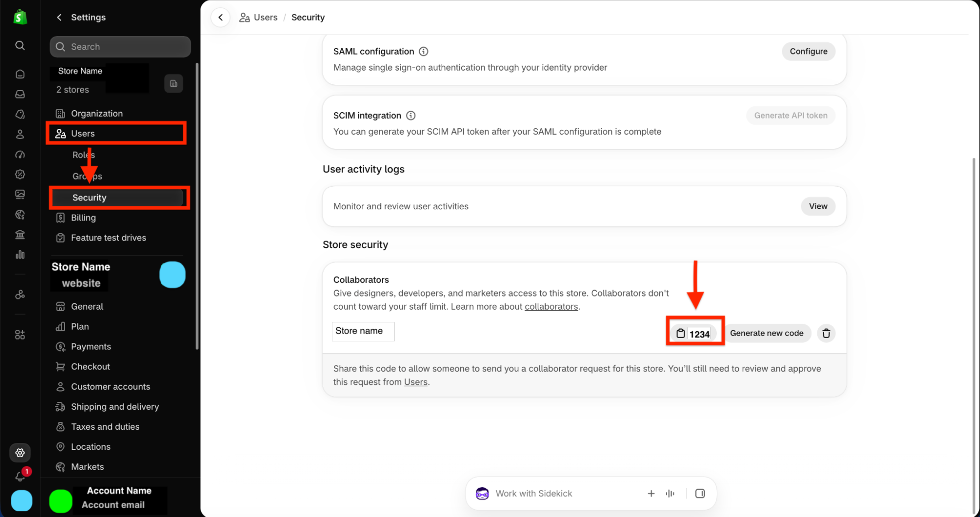The height and width of the screenshot is (517, 980).
Task: Go back with the Settings back chevron
Action: 59,17
